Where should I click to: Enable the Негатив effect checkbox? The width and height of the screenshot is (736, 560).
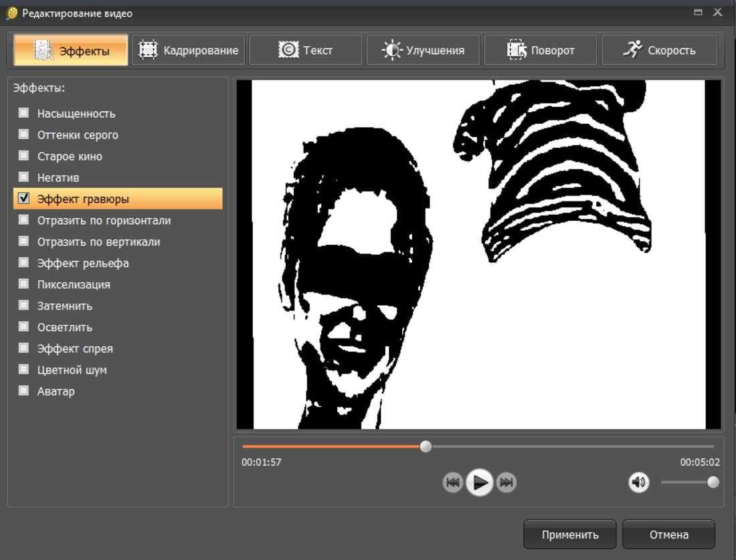click(24, 177)
